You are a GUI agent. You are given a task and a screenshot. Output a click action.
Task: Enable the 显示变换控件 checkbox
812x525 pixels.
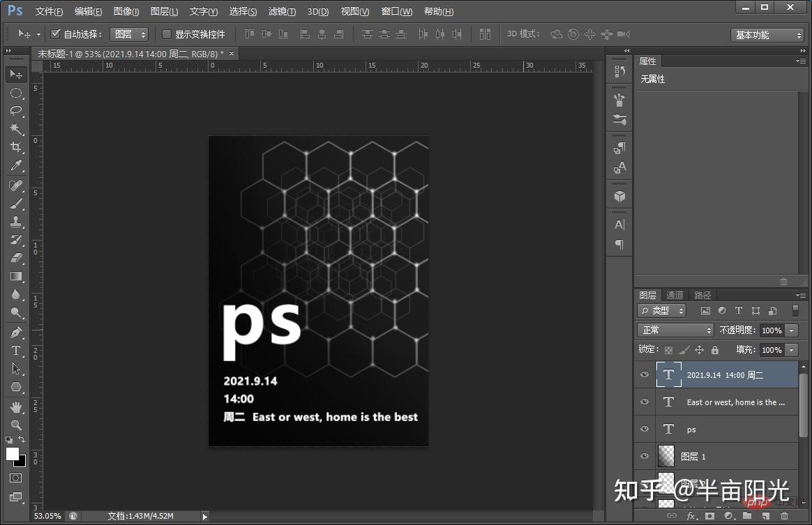coord(166,34)
